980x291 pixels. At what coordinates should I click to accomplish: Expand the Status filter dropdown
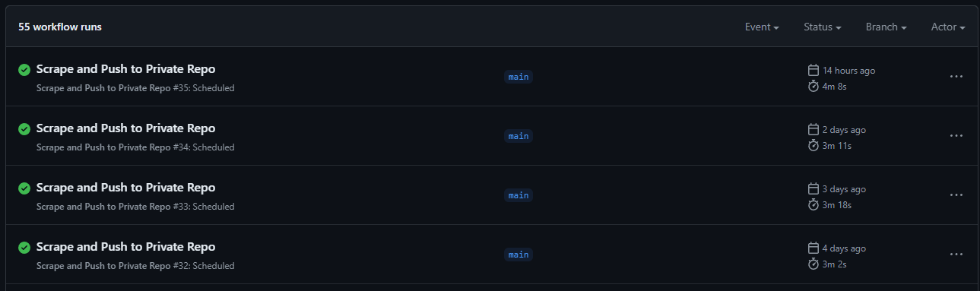point(822,27)
